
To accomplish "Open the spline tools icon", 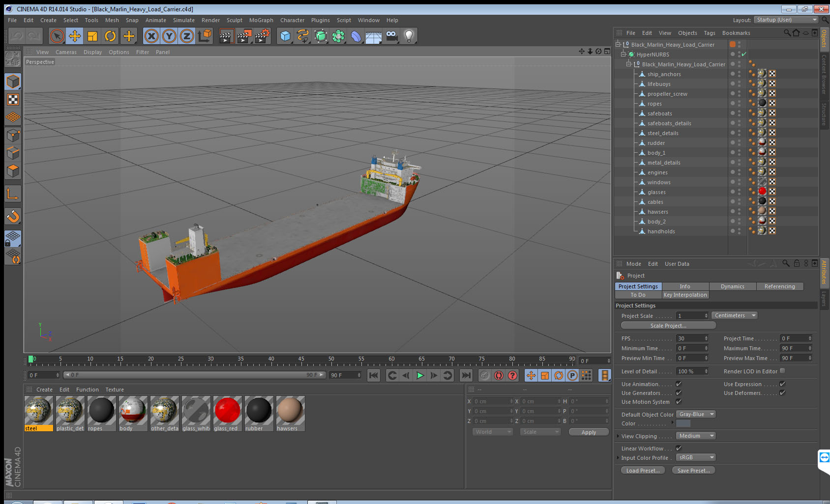I will pos(303,36).
